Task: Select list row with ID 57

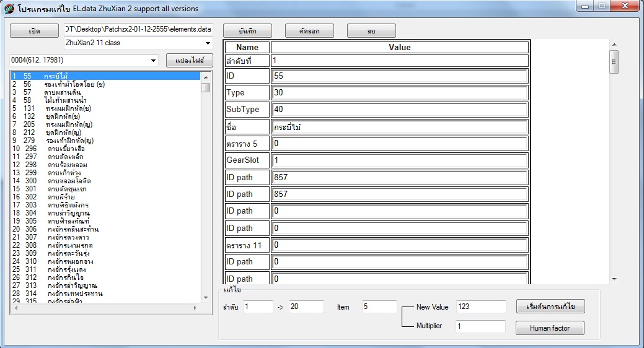Action: (105, 92)
